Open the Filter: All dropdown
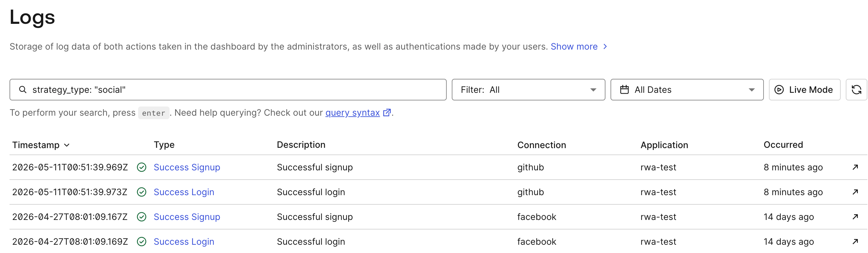The image size is (868, 253). pyautogui.click(x=528, y=90)
